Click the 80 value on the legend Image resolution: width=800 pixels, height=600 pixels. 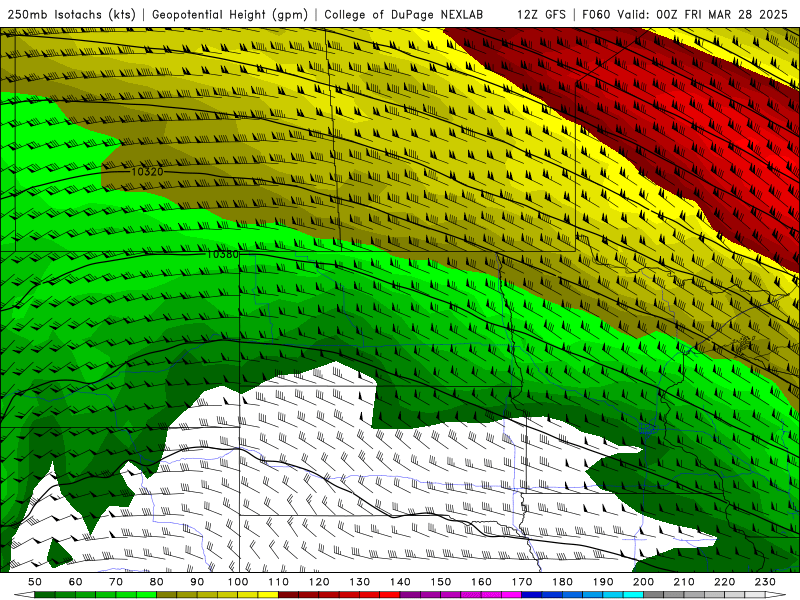(x=157, y=582)
